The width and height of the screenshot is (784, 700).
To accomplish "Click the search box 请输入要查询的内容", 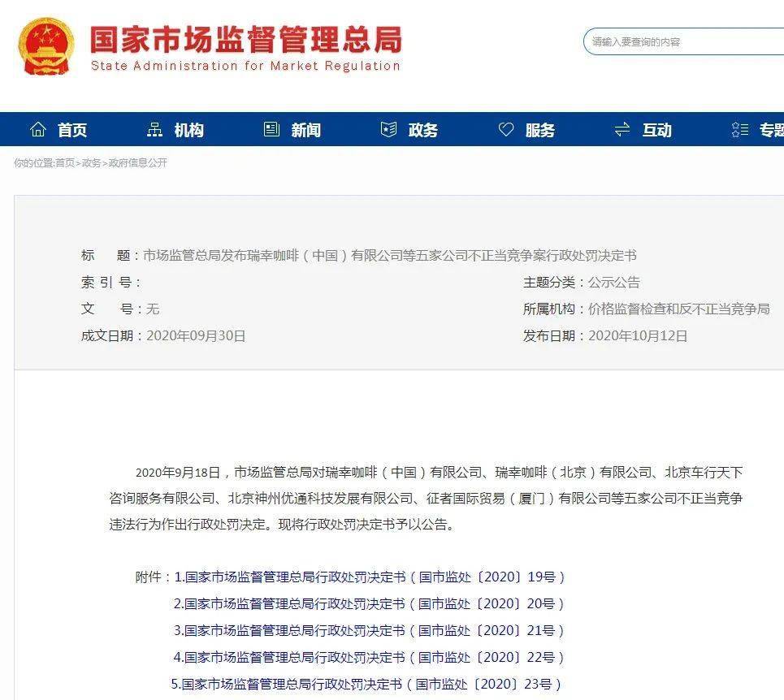I will click(683, 42).
